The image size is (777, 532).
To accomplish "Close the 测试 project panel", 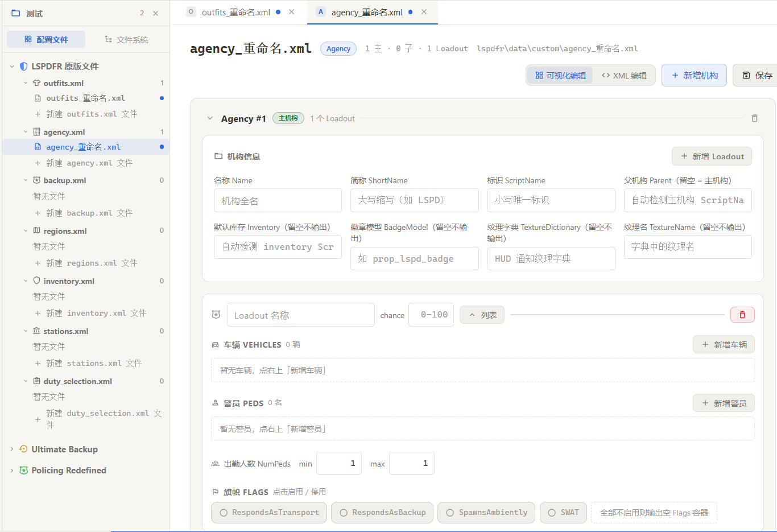I will [156, 13].
